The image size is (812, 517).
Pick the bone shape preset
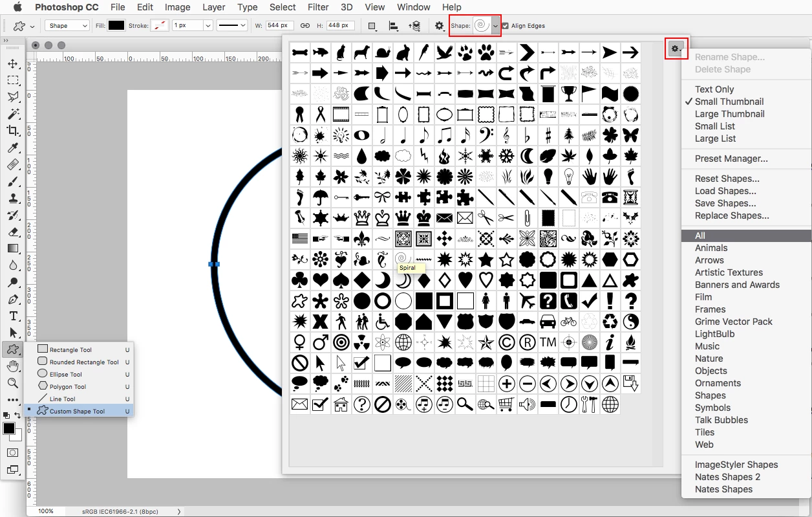click(x=299, y=52)
